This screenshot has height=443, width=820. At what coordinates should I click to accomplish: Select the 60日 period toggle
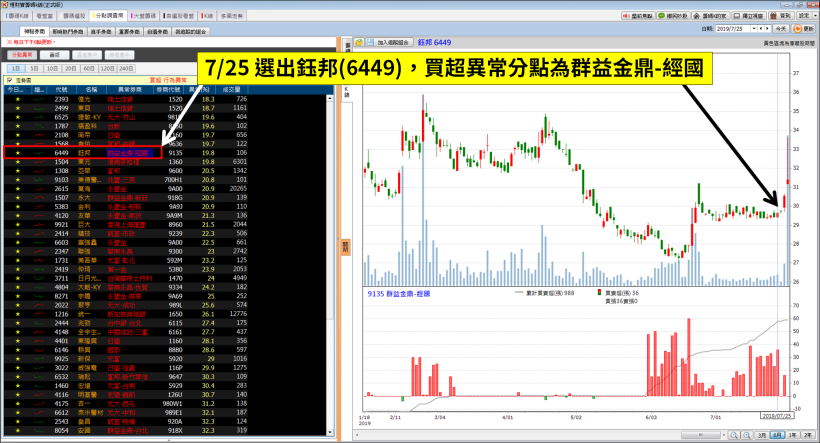89,69
